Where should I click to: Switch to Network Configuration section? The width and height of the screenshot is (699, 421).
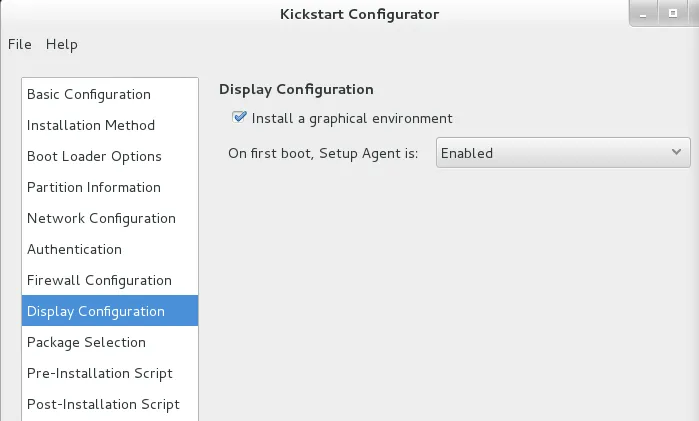click(x=101, y=218)
